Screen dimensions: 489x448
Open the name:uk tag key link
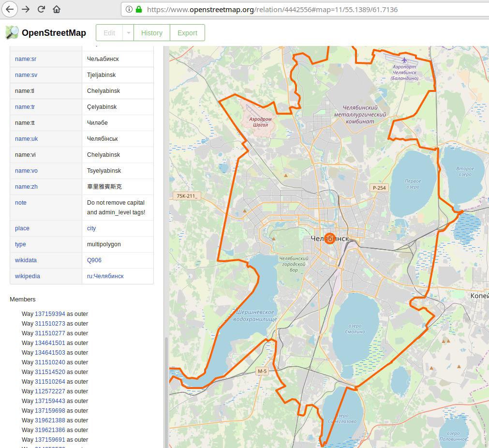point(26,139)
